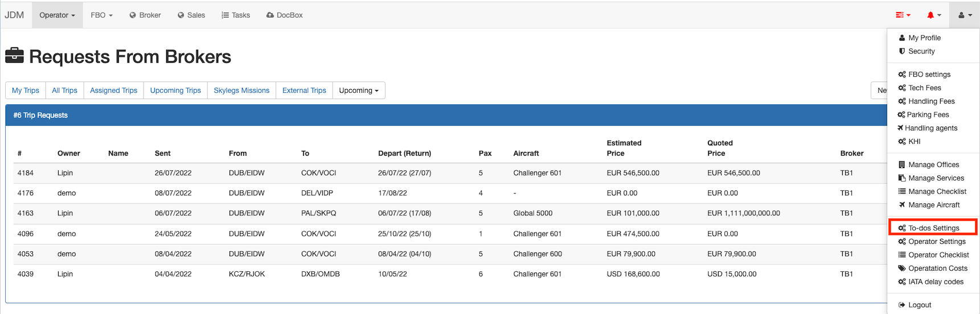The width and height of the screenshot is (980, 314).
Task: Log out using the Logout option
Action: point(920,305)
